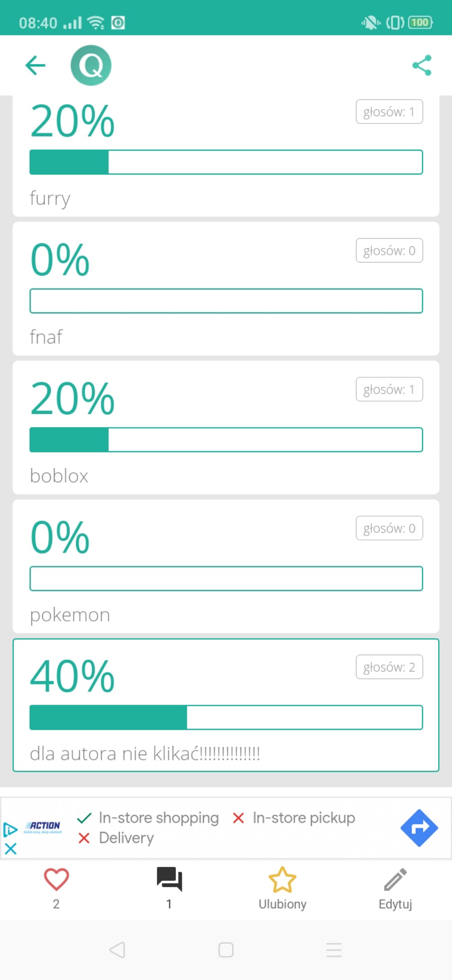Screen dimensions: 452x980
Task: Open the round Q app logo
Action: pyautogui.click(x=91, y=65)
